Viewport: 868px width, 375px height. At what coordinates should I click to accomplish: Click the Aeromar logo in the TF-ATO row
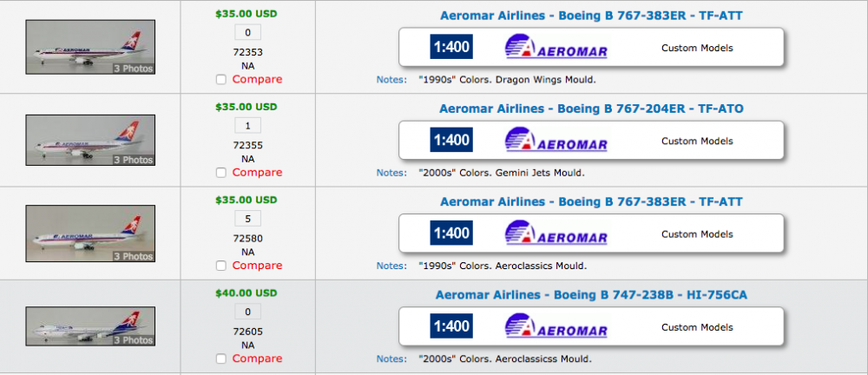click(556, 141)
